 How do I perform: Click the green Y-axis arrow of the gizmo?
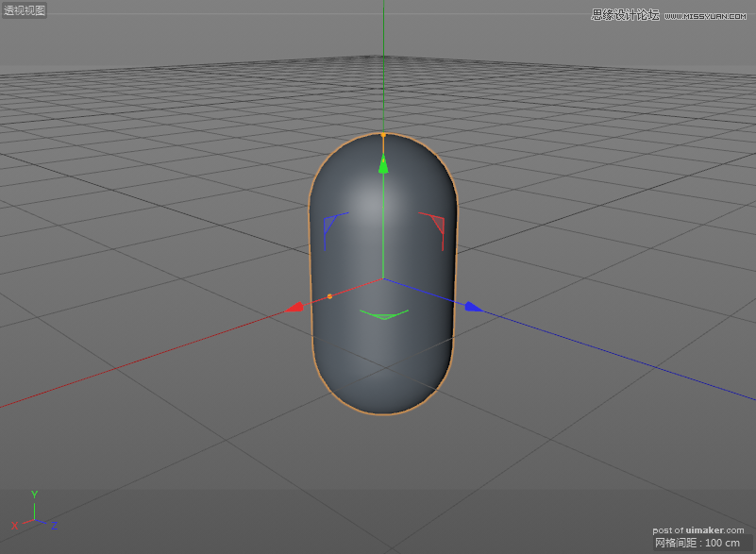pos(383,164)
